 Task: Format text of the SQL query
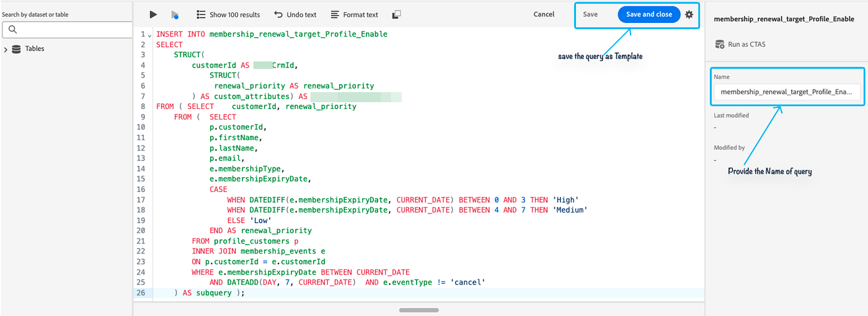(354, 14)
